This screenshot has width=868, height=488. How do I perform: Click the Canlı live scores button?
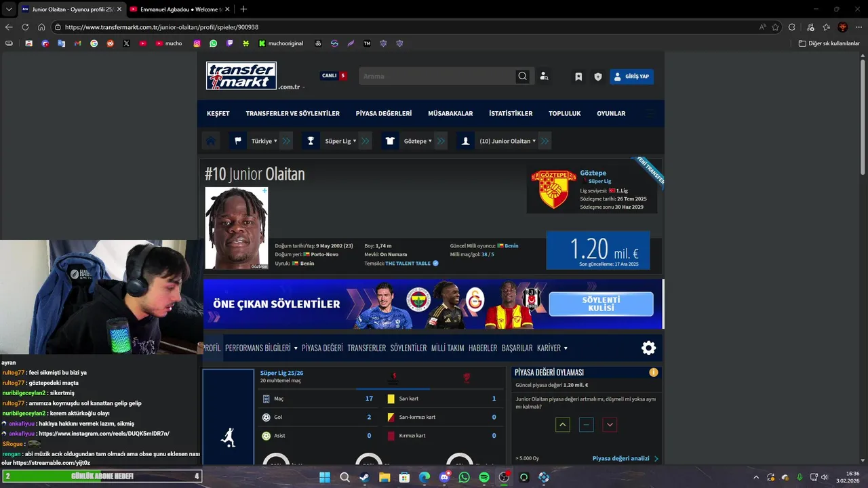point(334,76)
